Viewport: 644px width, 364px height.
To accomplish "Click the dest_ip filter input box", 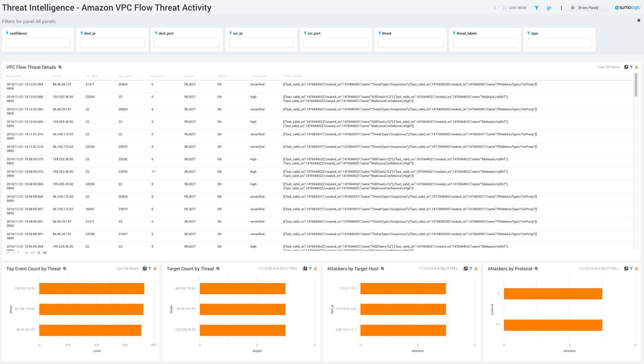I will (112, 43).
